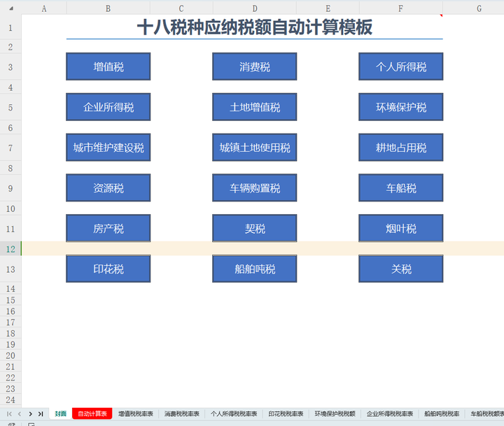Open the 车辆购置税 button

pos(254,188)
